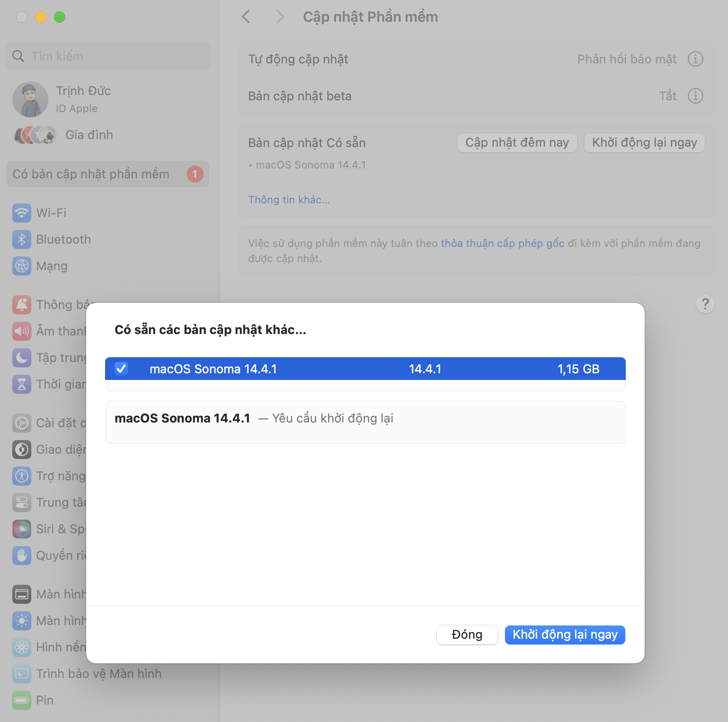Select the Mạng sidebar label
The image size is (728, 722).
coord(52,266)
